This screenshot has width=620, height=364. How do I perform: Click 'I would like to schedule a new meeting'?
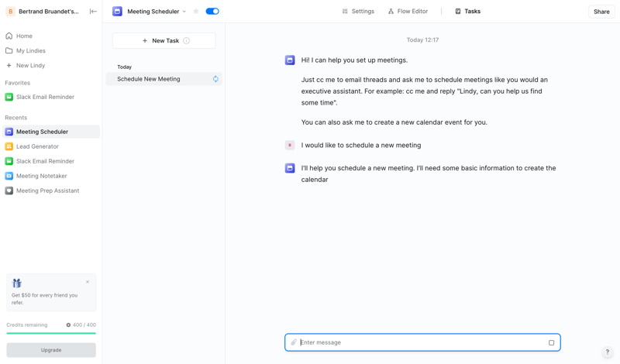pyautogui.click(x=361, y=145)
